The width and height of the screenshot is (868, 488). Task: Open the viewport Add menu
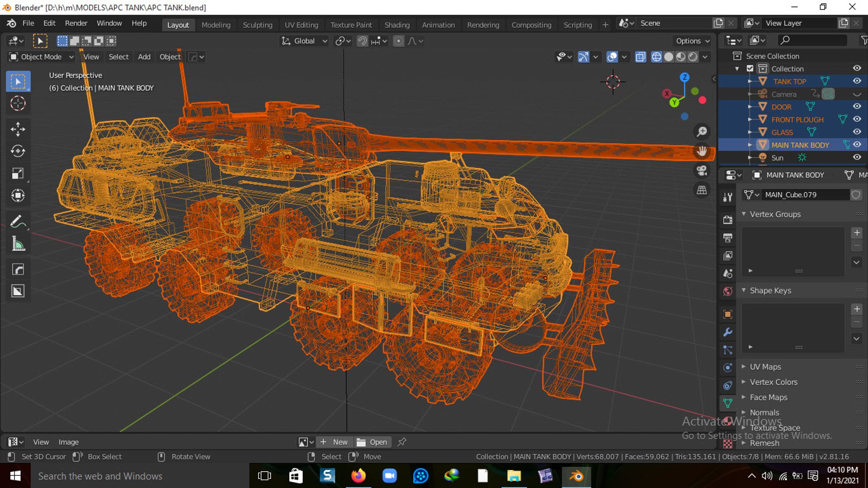(144, 57)
